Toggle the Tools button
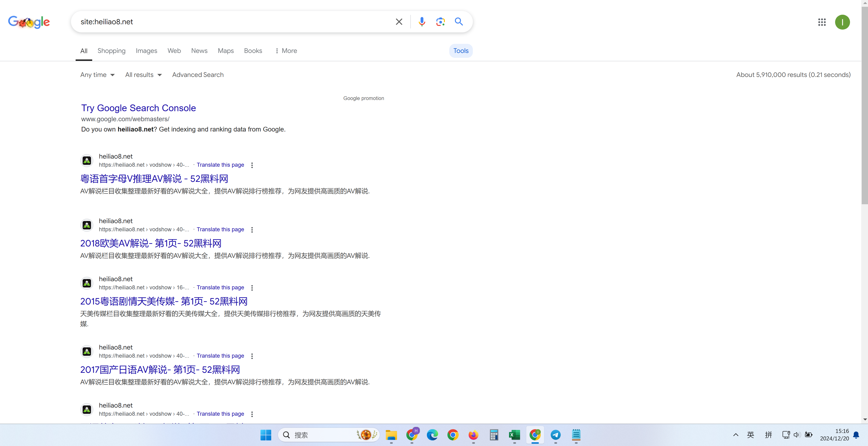 coord(461,51)
